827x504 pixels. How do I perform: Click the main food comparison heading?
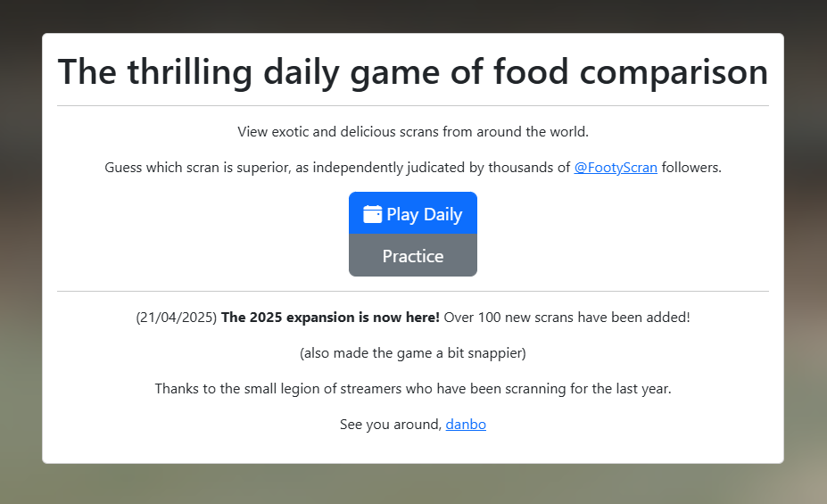click(413, 72)
